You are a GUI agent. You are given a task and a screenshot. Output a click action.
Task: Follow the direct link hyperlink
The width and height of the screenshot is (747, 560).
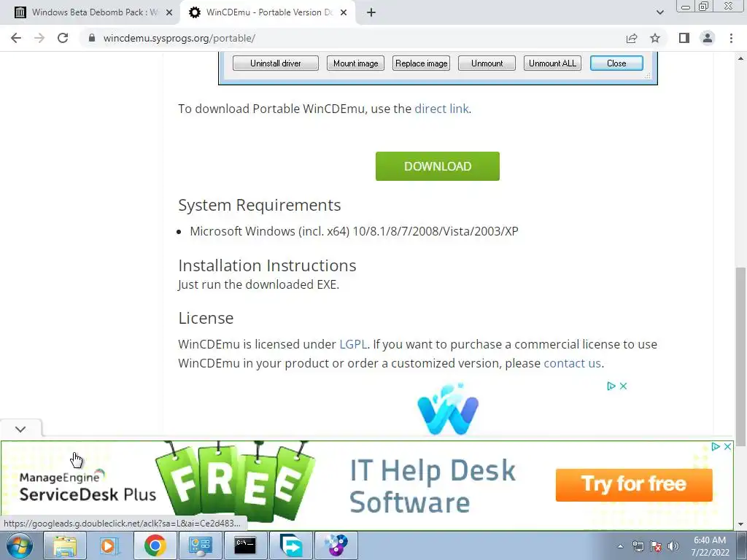tap(441, 109)
